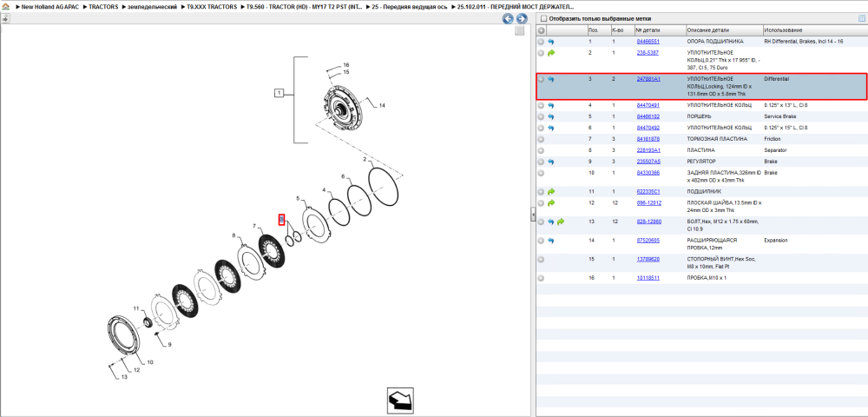The width and height of the screenshot is (868, 417).
Task: Click the blue arrow in row 1
Action: pyautogui.click(x=551, y=42)
